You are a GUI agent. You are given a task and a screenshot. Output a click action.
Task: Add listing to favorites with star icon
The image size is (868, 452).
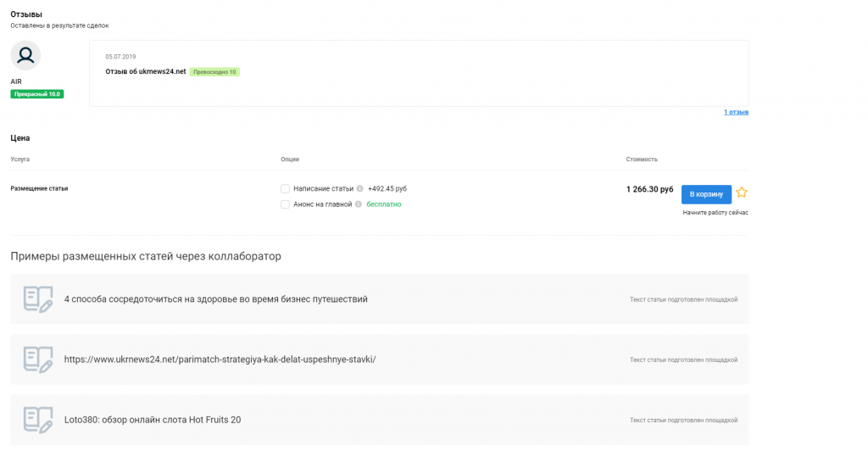click(742, 193)
